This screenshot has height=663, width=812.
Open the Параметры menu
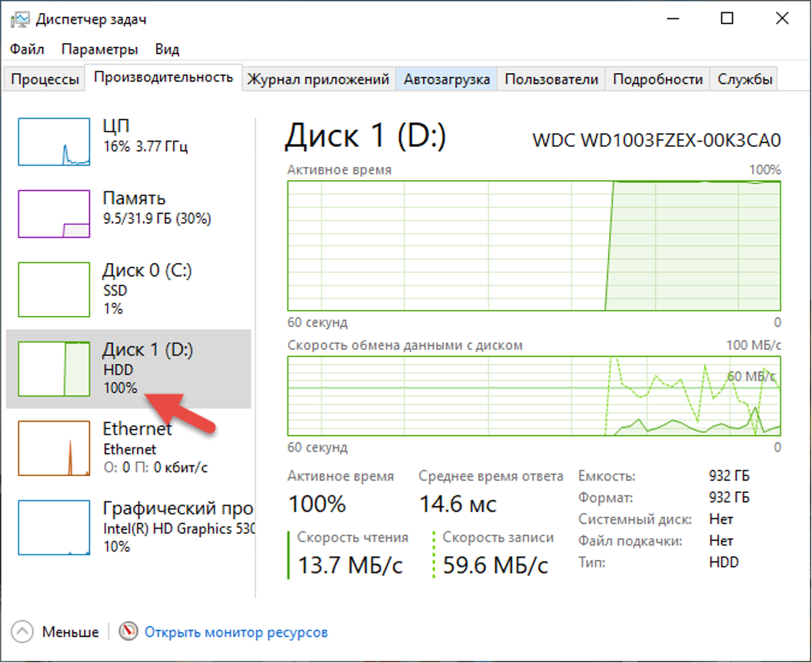coord(99,48)
